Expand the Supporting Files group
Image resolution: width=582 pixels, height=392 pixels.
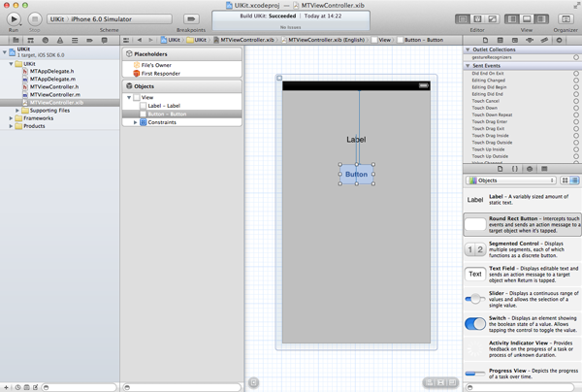click(x=17, y=111)
